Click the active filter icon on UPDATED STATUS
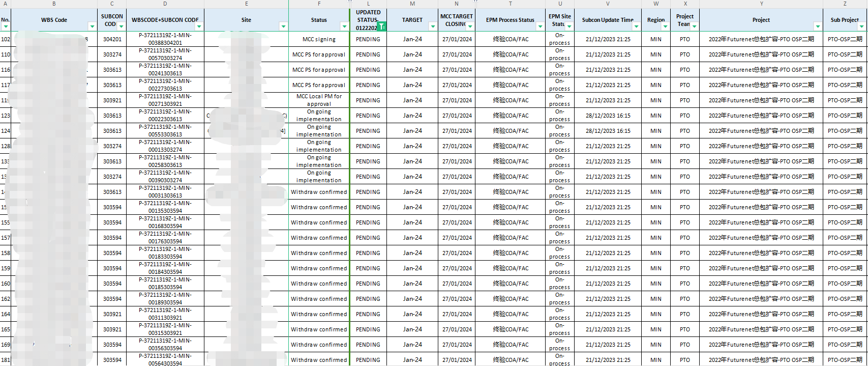This screenshot has width=868, height=366. coord(381,26)
